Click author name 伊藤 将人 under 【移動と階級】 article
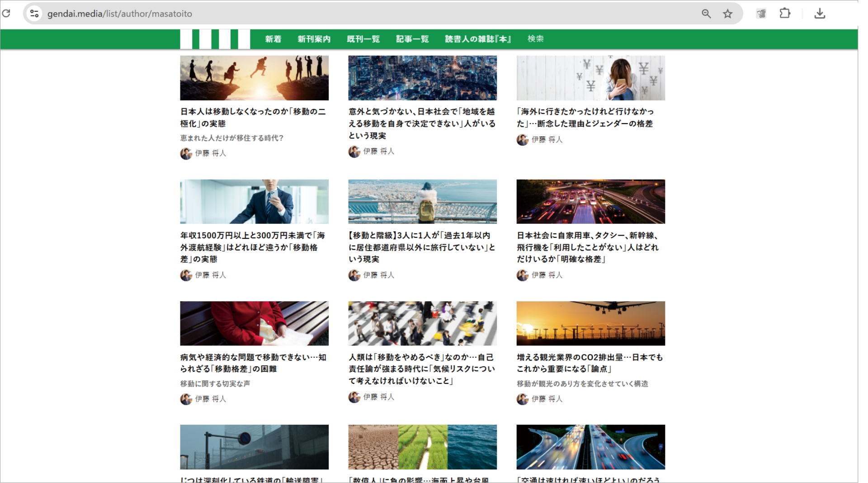This screenshot has width=868, height=483. 379,275
